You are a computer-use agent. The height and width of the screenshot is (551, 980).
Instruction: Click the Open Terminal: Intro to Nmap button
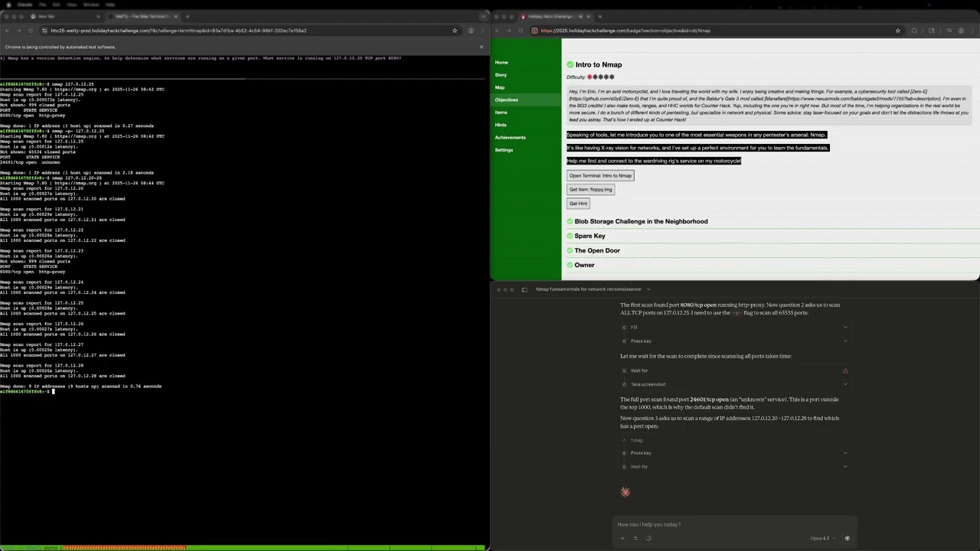point(600,175)
